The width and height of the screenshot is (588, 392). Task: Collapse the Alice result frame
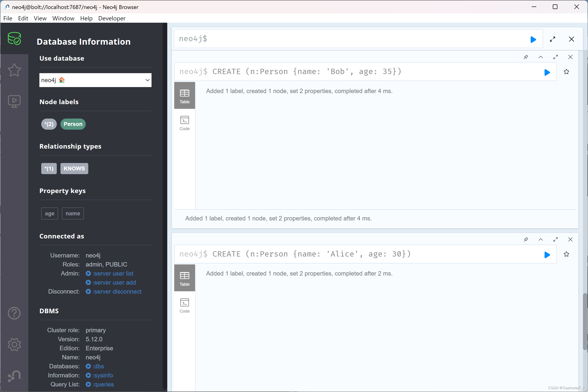point(541,239)
